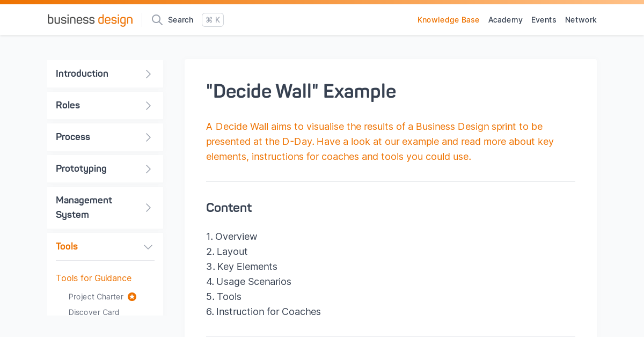Expand the Introduction sidebar section

(x=149, y=74)
